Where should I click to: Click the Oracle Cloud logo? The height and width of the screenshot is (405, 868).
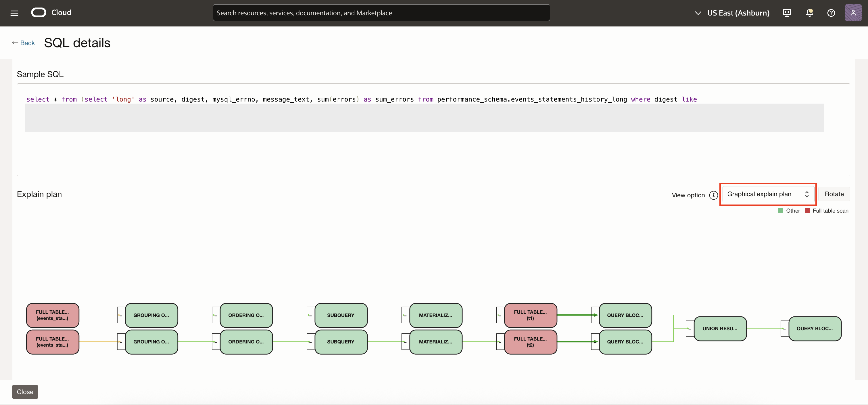(39, 13)
